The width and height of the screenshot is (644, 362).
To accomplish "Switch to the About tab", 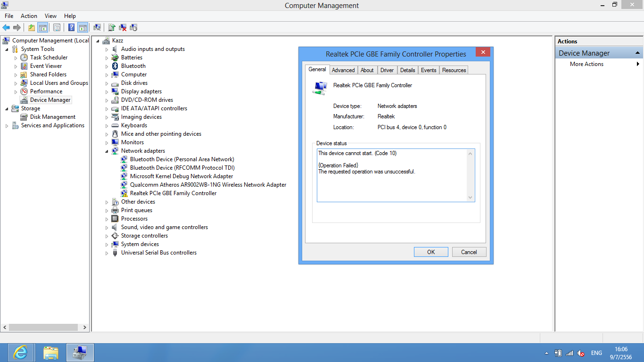I will 367,70.
